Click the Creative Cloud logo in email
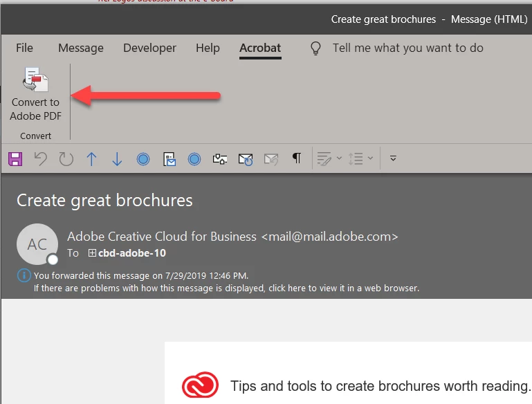Image resolution: width=532 pixels, height=404 pixels. (200, 385)
